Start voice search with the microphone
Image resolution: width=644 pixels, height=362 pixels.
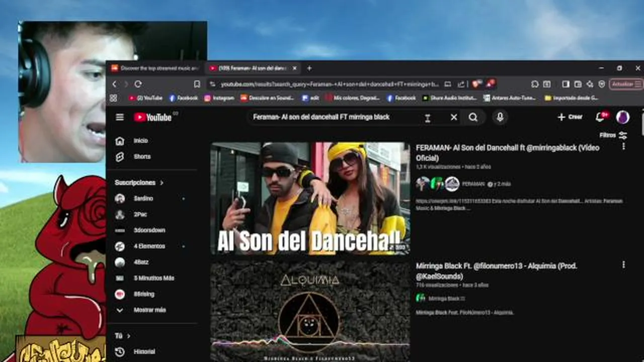(500, 117)
